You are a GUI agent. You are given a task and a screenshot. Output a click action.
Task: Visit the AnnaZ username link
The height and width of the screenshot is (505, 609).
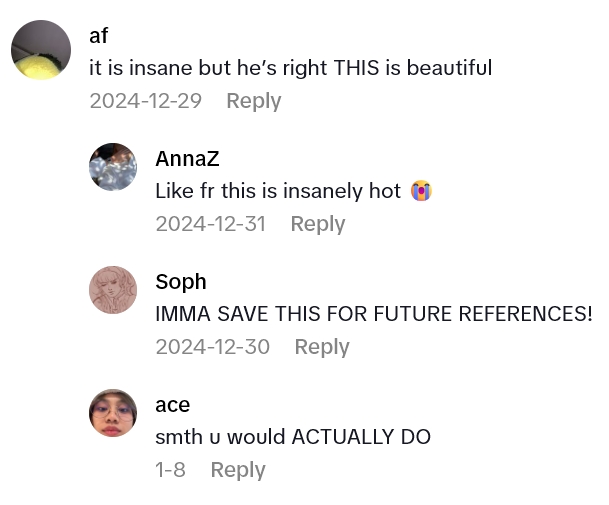tap(187, 159)
